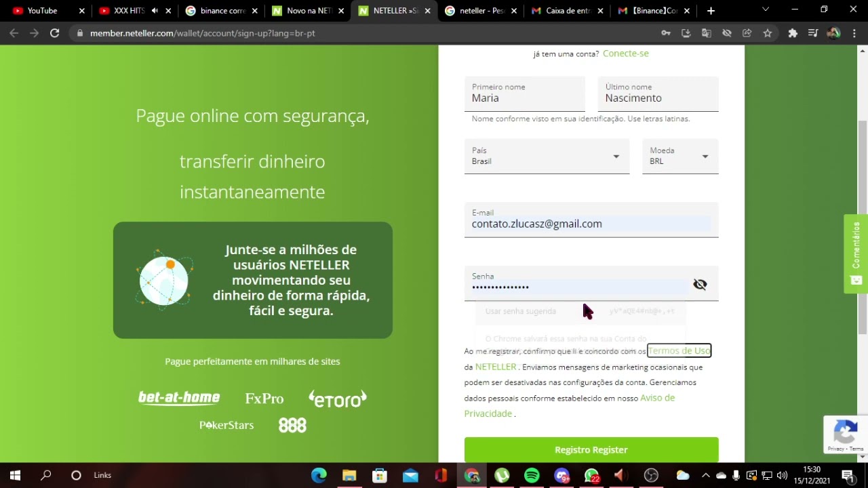Click the address bar URL
Viewport: 868px width, 488px height.
coord(202,33)
